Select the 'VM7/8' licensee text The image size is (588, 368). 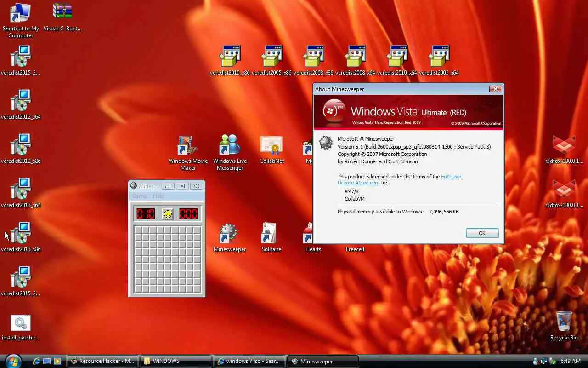pyautogui.click(x=351, y=191)
